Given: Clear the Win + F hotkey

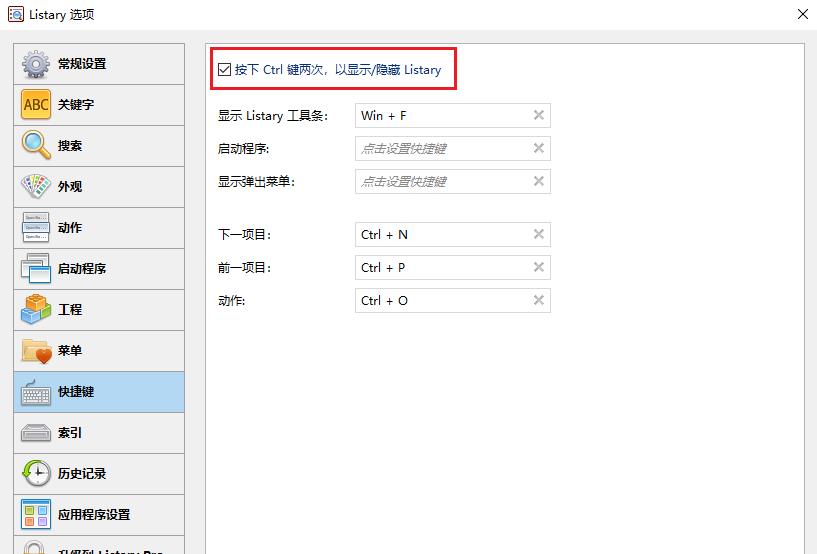Looking at the screenshot, I should 539,115.
